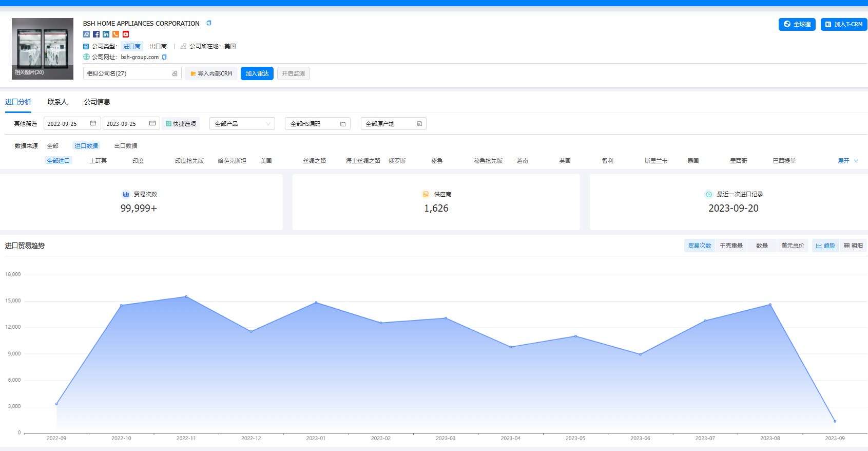Click the clock icon of 最近一次进口记录
868x451 pixels.
click(x=709, y=194)
